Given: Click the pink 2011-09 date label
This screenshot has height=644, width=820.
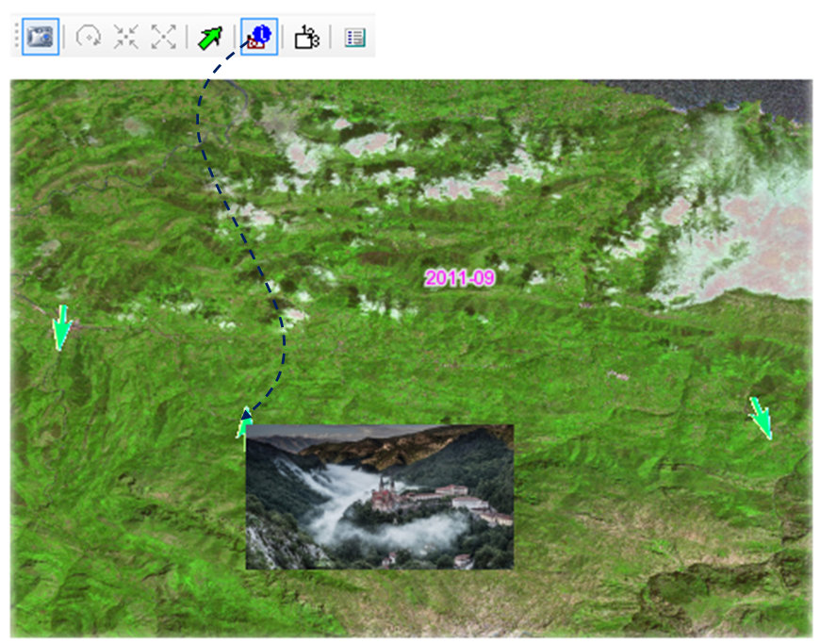Looking at the screenshot, I should tap(459, 278).
